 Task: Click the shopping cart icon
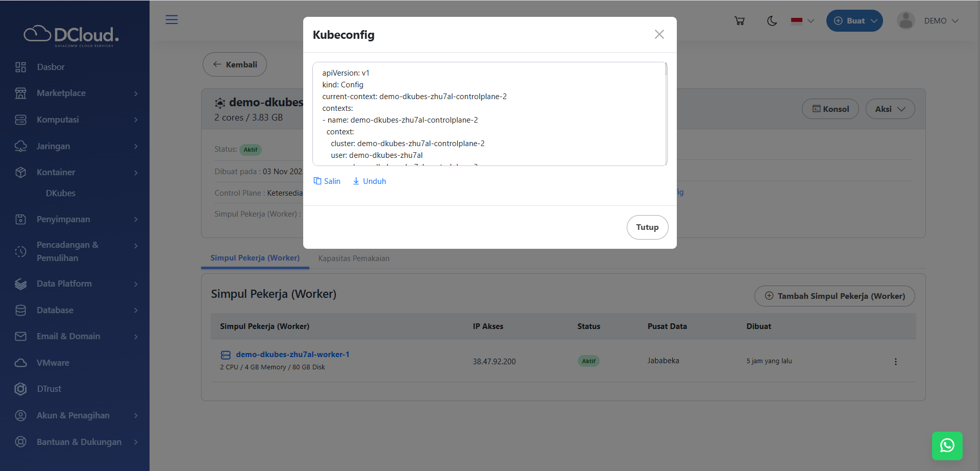click(x=739, y=21)
